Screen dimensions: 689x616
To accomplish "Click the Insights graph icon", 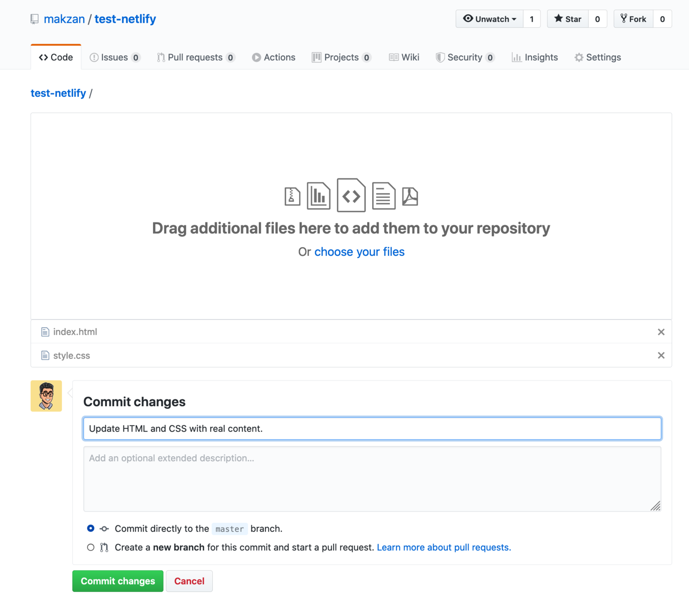I will point(516,57).
